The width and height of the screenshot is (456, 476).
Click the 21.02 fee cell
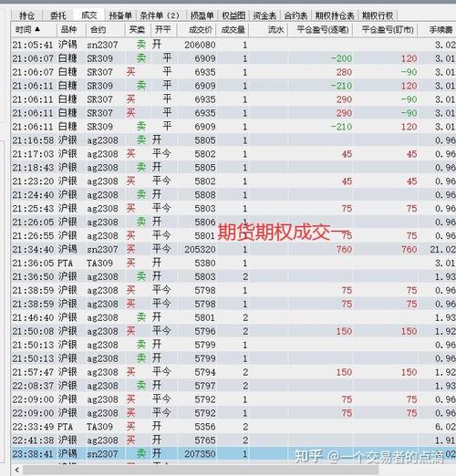click(442, 250)
